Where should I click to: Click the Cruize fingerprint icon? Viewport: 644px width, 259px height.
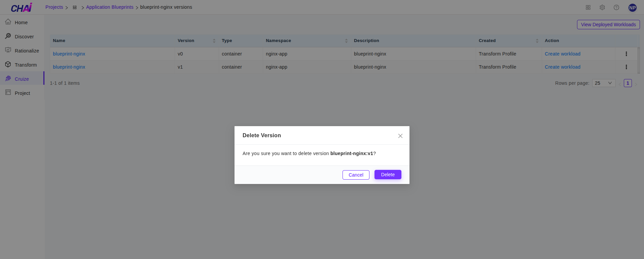(8, 79)
